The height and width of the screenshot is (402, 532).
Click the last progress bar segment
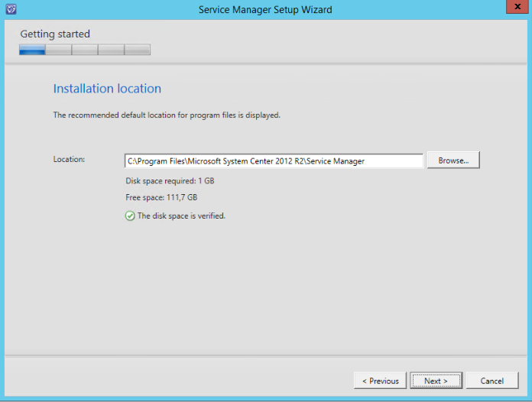[x=137, y=50]
